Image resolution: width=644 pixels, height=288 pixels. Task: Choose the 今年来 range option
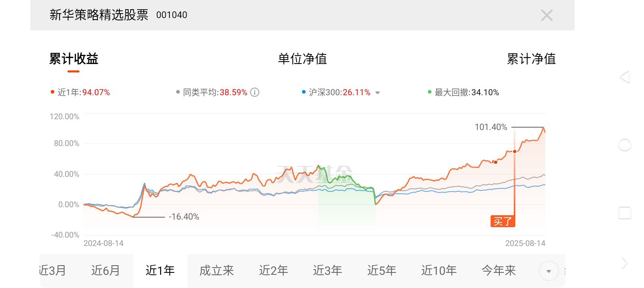point(499,270)
